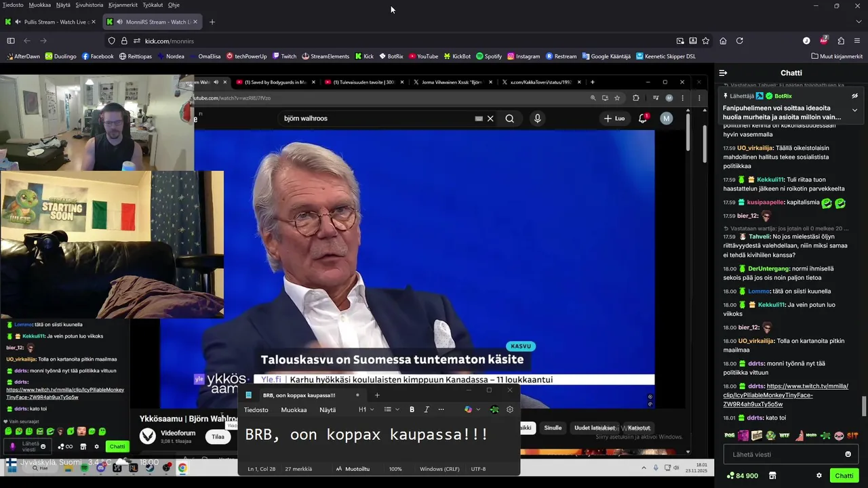Click YouTube search magnifier button
This screenshot has width=868, height=488.
pyautogui.click(x=509, y=119)
